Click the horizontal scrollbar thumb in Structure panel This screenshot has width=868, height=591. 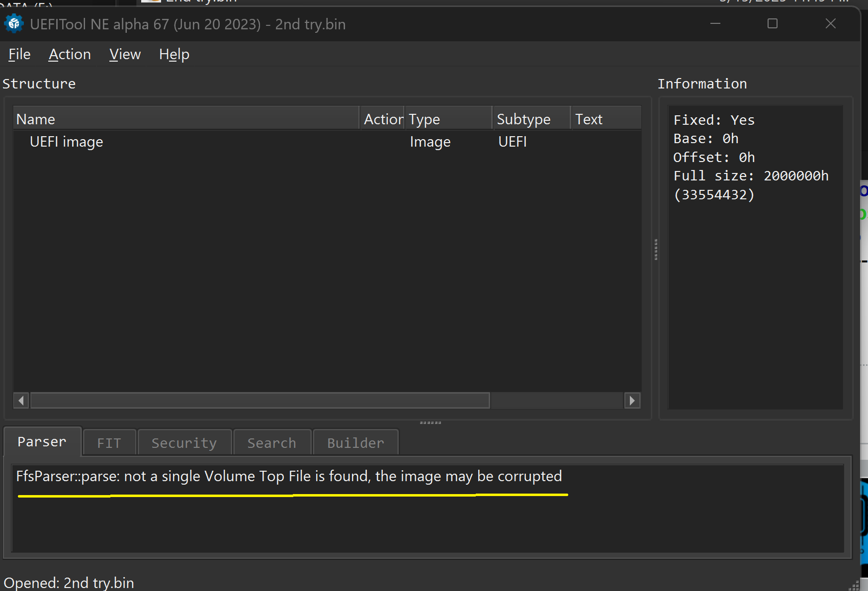coord(260,401)
